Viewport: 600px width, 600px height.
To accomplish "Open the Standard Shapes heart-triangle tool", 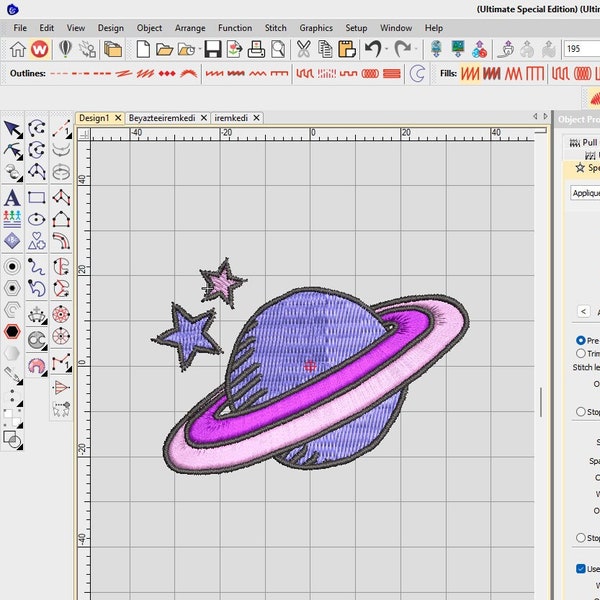I will [x=37, y=241].
